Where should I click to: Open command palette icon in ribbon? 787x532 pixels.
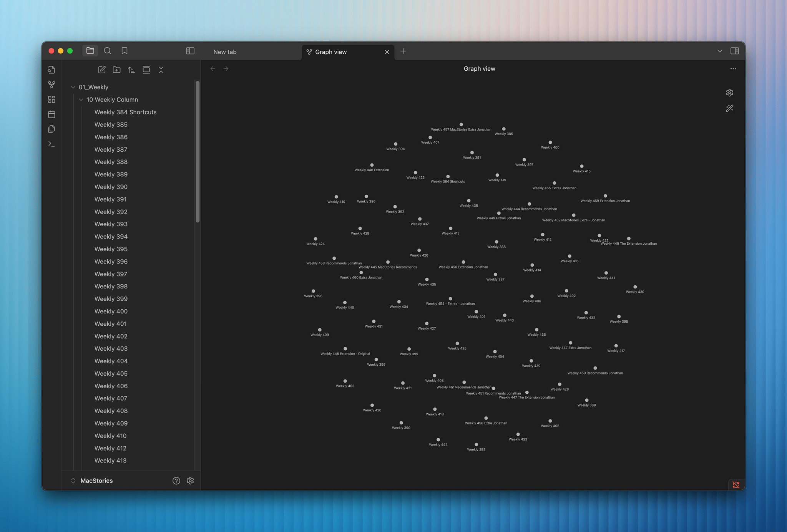[51, 144]
